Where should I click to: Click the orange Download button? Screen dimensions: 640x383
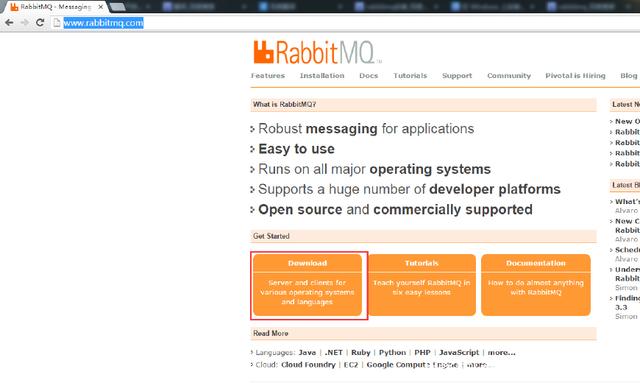click(307, 285)
